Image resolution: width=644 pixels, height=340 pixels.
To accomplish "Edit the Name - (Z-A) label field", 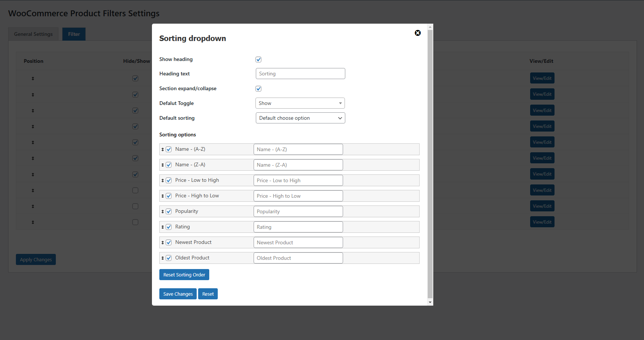I will point(298,165).
